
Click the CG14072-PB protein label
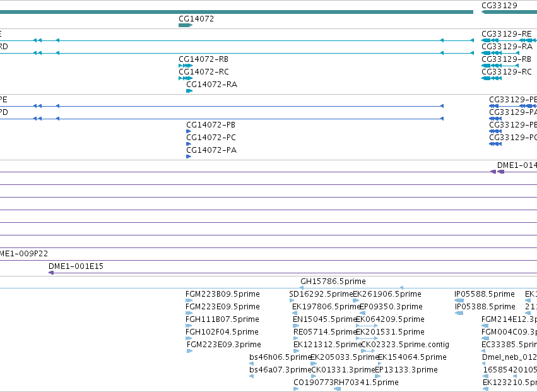click(211, 125)
